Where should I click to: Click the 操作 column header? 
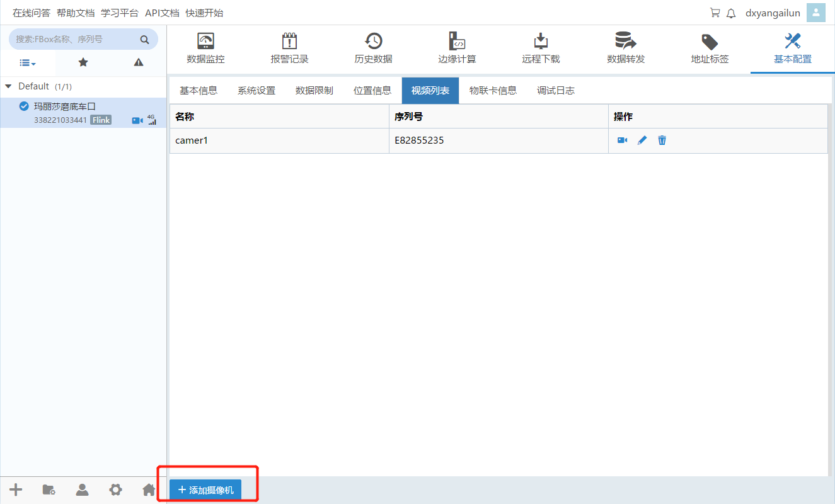click(718, 117)
